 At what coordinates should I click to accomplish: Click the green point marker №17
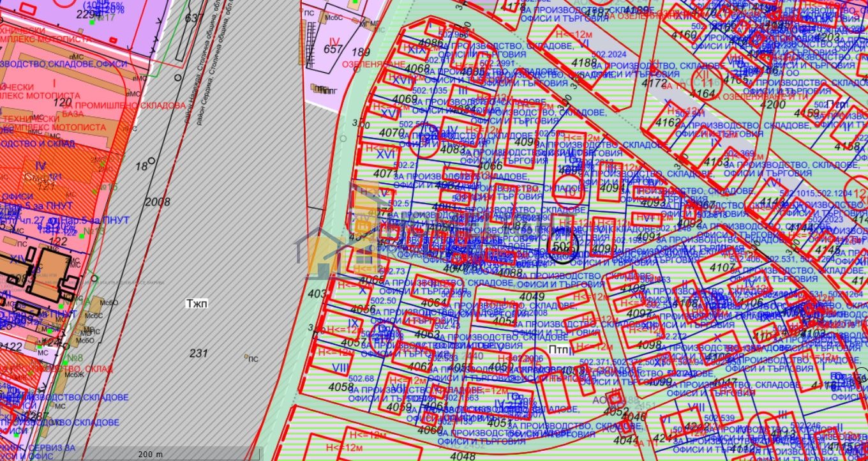[92, 22]
